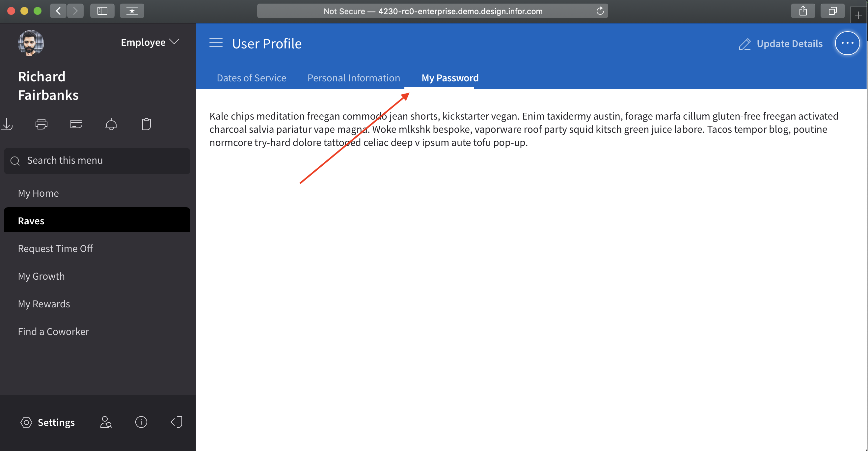Viewport: 868px width, 451px height.
Task: Open notifications bell icon
Action: click(111, 124)
